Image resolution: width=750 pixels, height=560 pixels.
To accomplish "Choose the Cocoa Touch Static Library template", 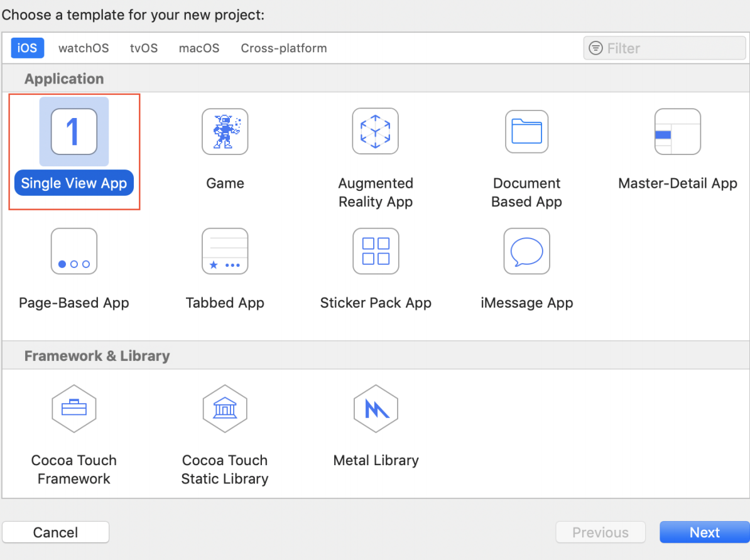I will click(225, 409).
